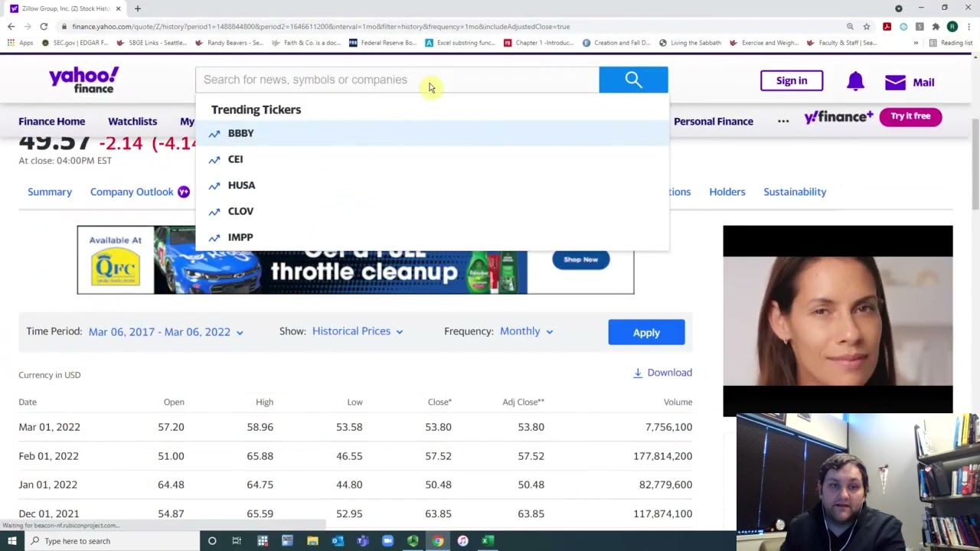
Task: Open zoom magnifier in address bar
Action: coord(850,27)
